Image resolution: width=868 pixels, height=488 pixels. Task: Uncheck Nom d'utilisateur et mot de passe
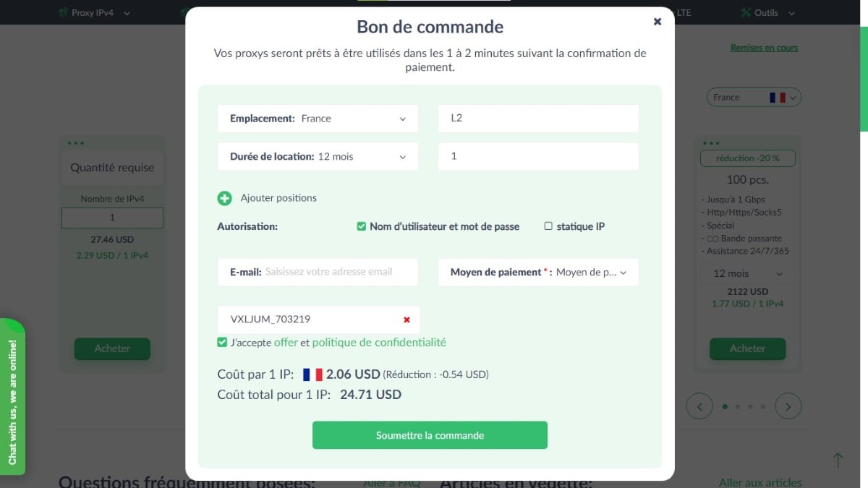tap(362, 226)
